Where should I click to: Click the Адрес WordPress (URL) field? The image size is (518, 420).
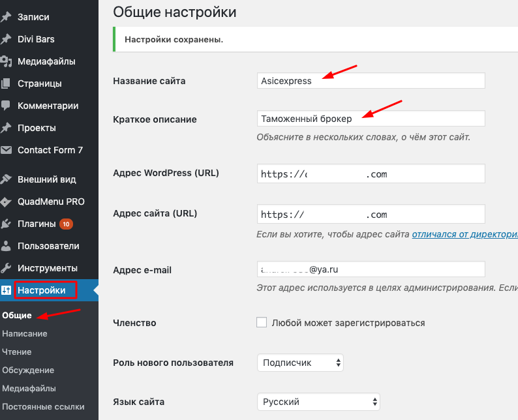click(x=371, y=173)
